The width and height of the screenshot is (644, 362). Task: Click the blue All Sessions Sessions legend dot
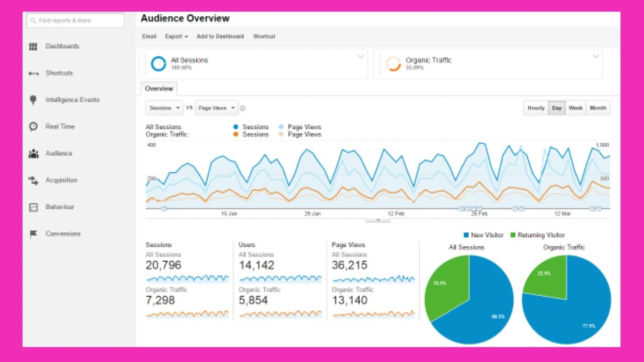[235, 127]
